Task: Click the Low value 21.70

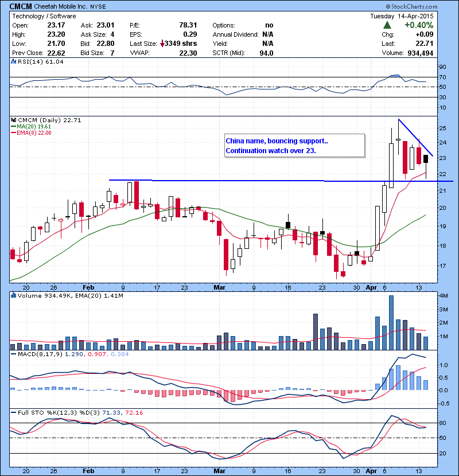Action: click(x=56, y=44)
